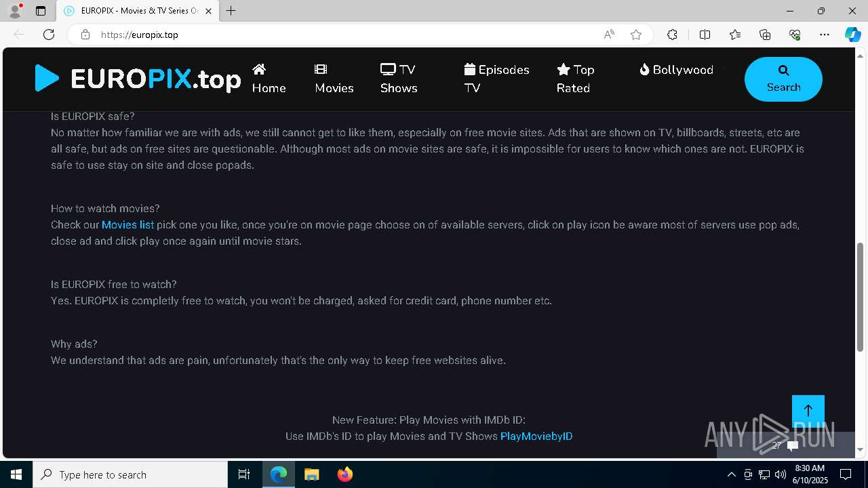Click the address bar URL

point(139,35)
